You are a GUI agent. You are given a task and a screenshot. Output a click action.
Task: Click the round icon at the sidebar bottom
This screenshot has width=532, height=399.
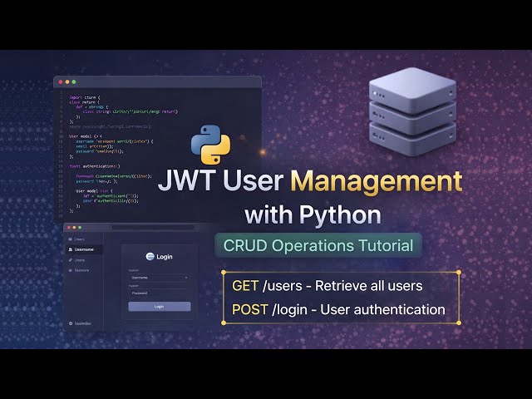[x=71, y=323]
